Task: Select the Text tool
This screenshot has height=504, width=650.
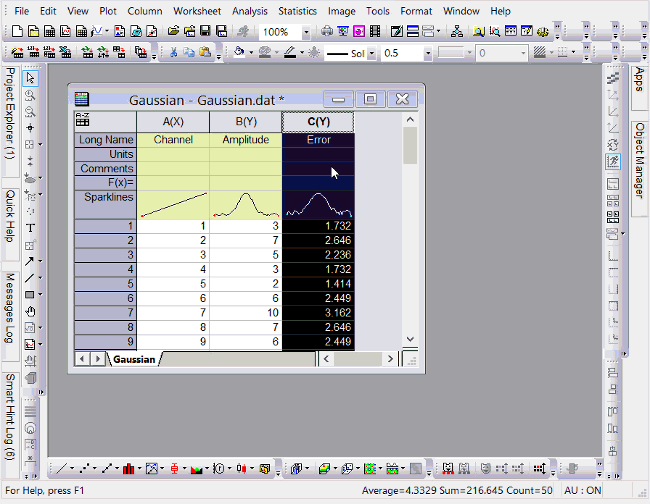Action: (30, 227)
